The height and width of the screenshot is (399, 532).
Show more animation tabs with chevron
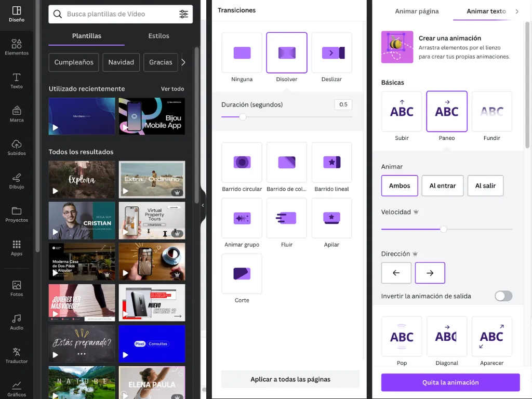coord(517,11)
